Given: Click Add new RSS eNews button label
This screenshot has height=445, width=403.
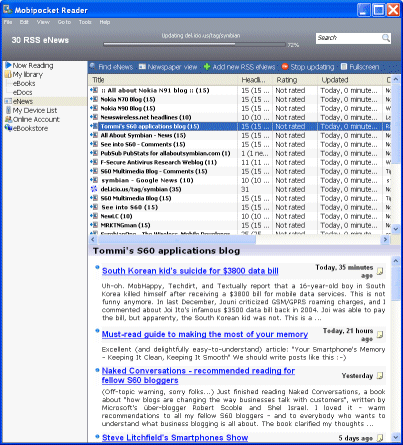Looking at the screenshot, I should click(x=244, y=67).
